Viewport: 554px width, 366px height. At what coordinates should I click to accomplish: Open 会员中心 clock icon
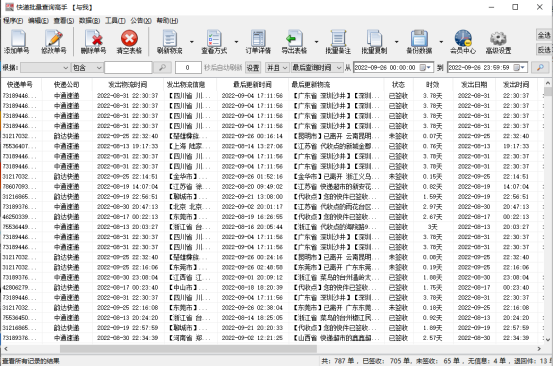[x=463, y=41]
